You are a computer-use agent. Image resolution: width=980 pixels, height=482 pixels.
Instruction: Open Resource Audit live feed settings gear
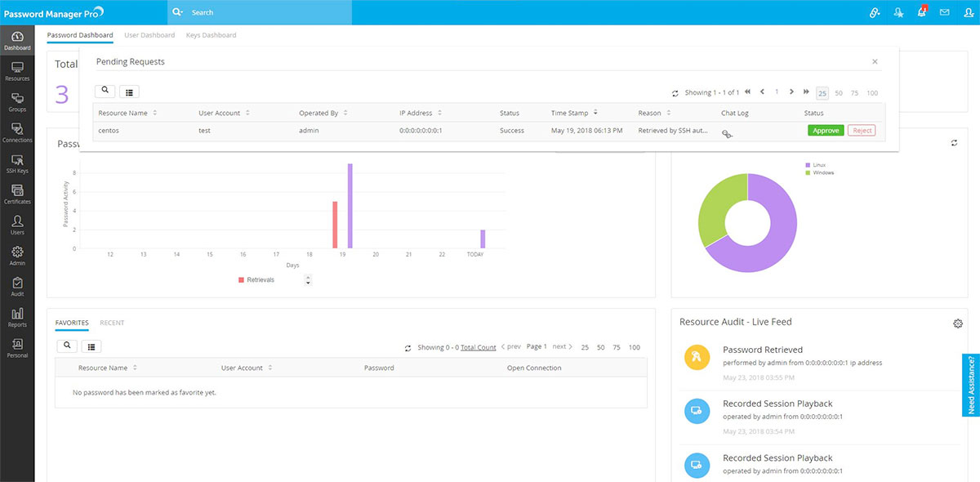[958, 324]
